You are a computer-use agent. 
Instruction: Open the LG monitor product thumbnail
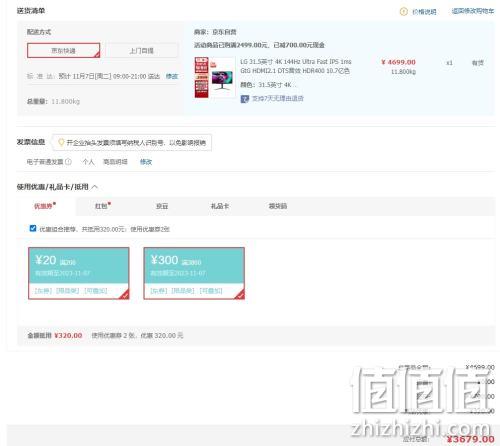point(215,77)
